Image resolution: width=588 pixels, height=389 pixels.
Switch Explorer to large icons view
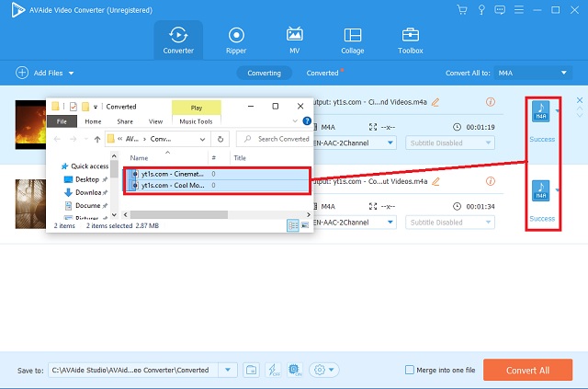(x=305, y=225)
